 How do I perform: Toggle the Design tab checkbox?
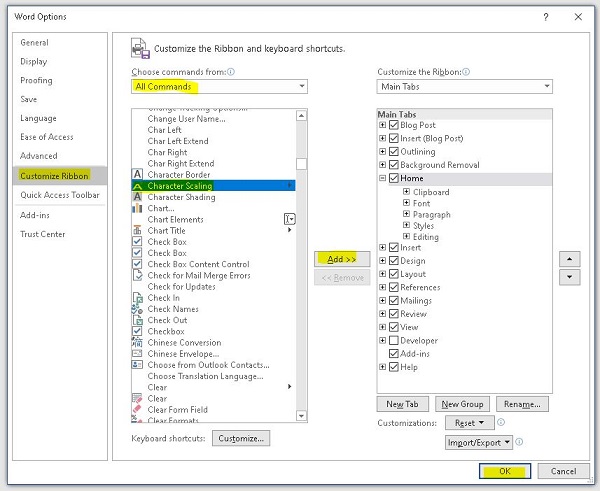pos(394,261)
